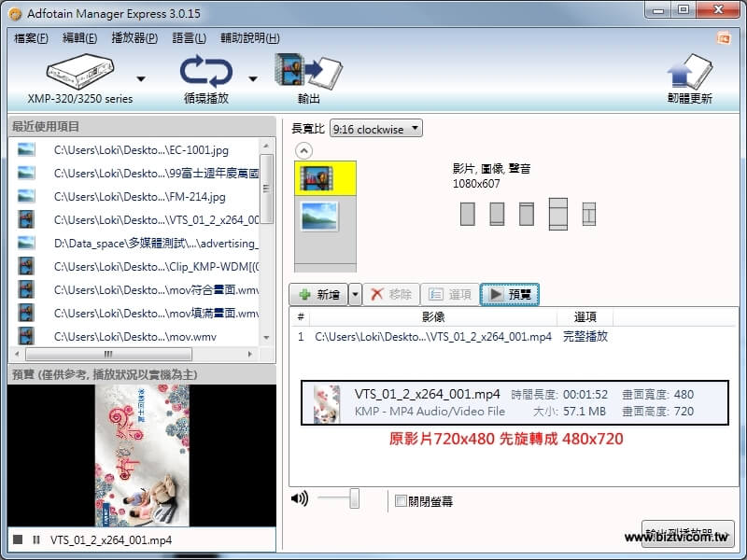
Task: Stop the preview playback
Action: pos(18,539)
